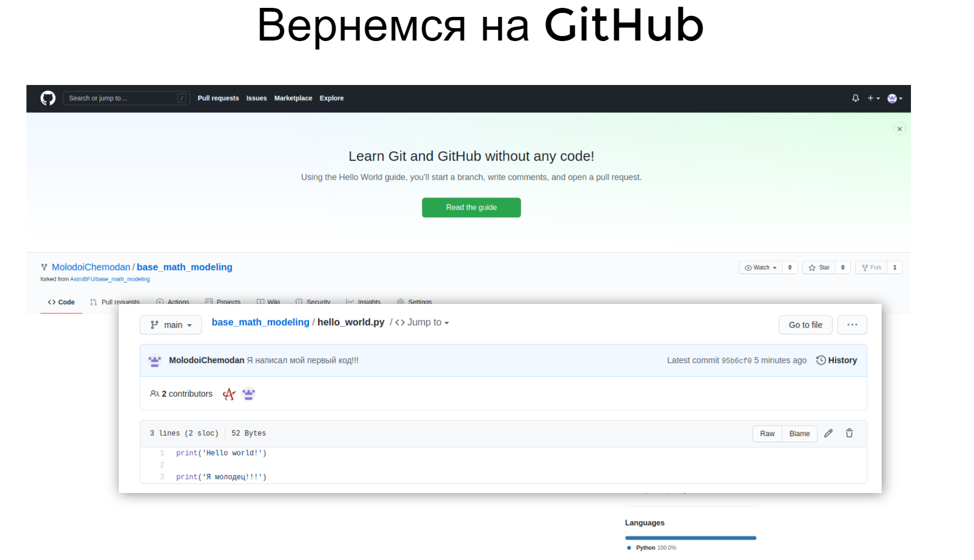
Task: Switch to the Projects tab
Action: [222, 302]
